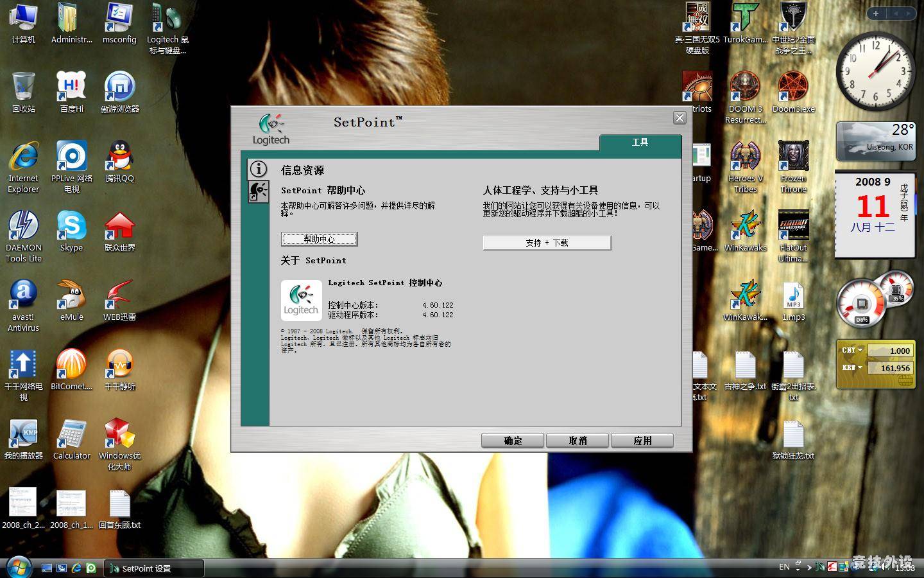
Task: Select the SetPoint 设置 taskbar item
Action: pyautogui.click(x=154, y=568)
